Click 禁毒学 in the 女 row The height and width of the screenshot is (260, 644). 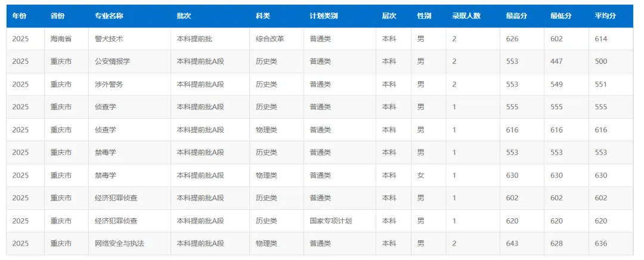coord(106,175)
